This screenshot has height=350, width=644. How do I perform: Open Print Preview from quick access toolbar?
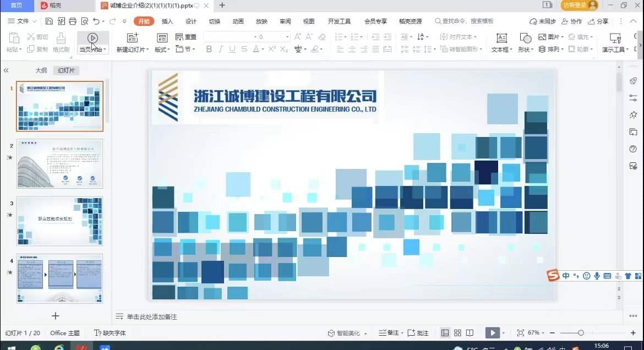coord(85,21)
